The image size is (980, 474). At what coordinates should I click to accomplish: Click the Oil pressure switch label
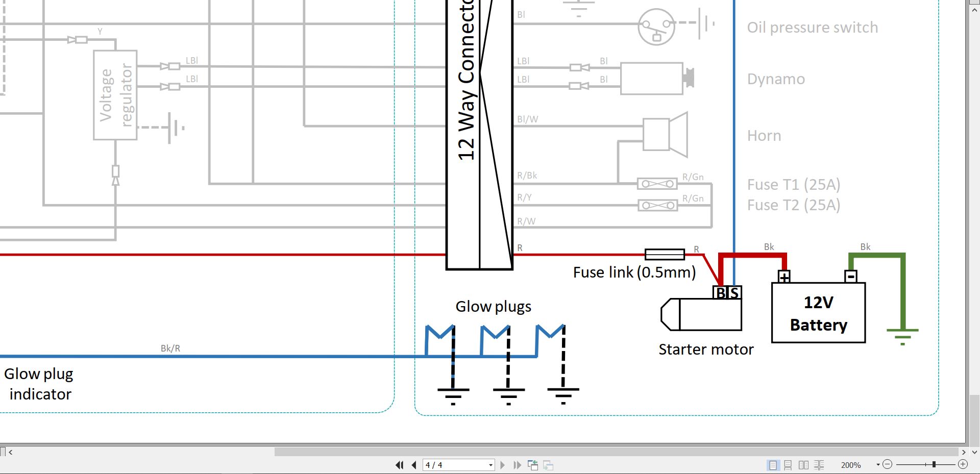click(813, 28)
